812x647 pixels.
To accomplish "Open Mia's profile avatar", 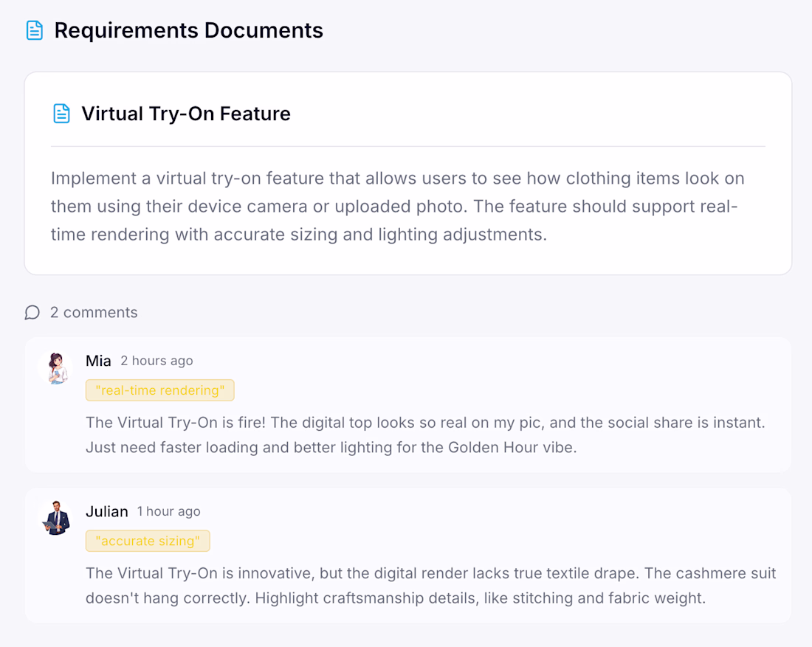I will (56, 368).
